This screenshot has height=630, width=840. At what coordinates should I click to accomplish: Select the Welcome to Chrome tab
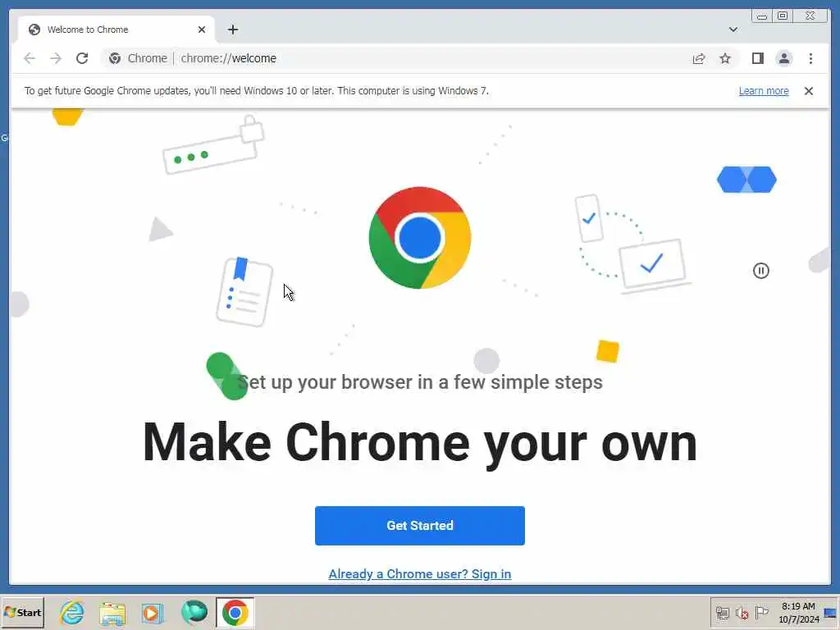[x=116, y=30]
